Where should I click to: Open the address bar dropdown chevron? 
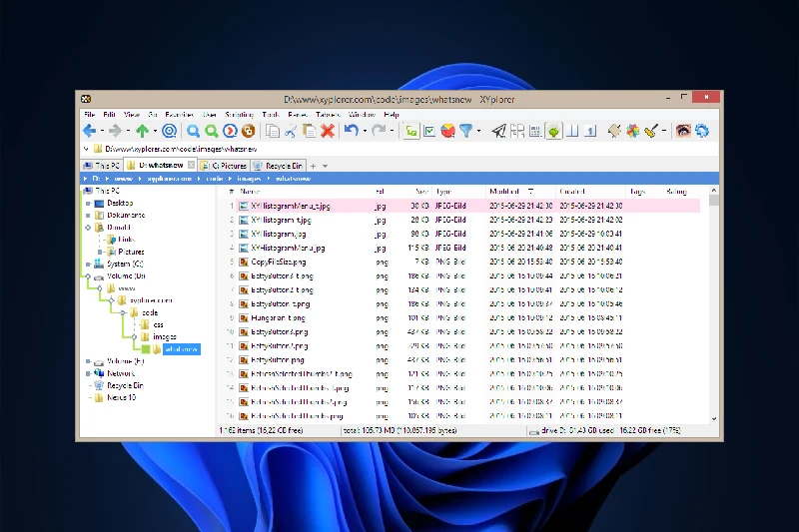pos(86,149)
